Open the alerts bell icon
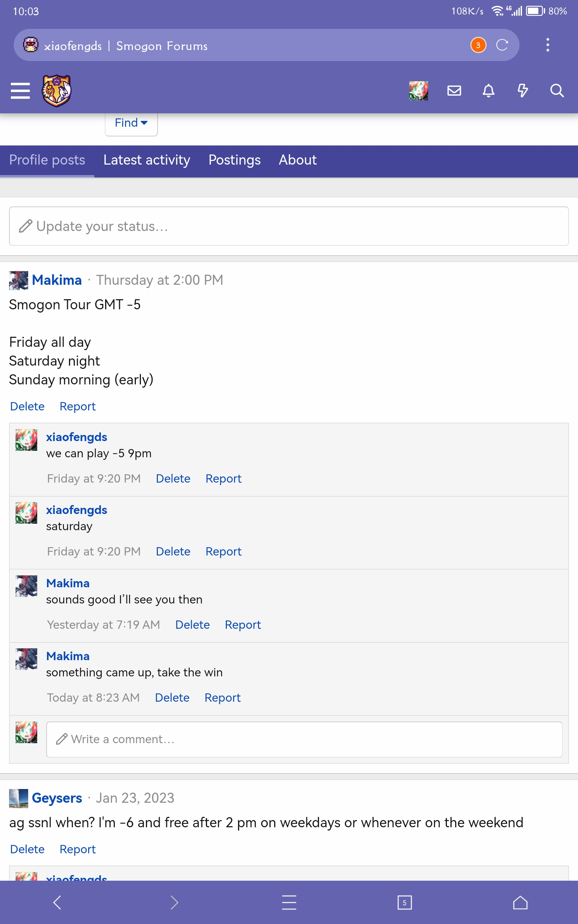 488,91
